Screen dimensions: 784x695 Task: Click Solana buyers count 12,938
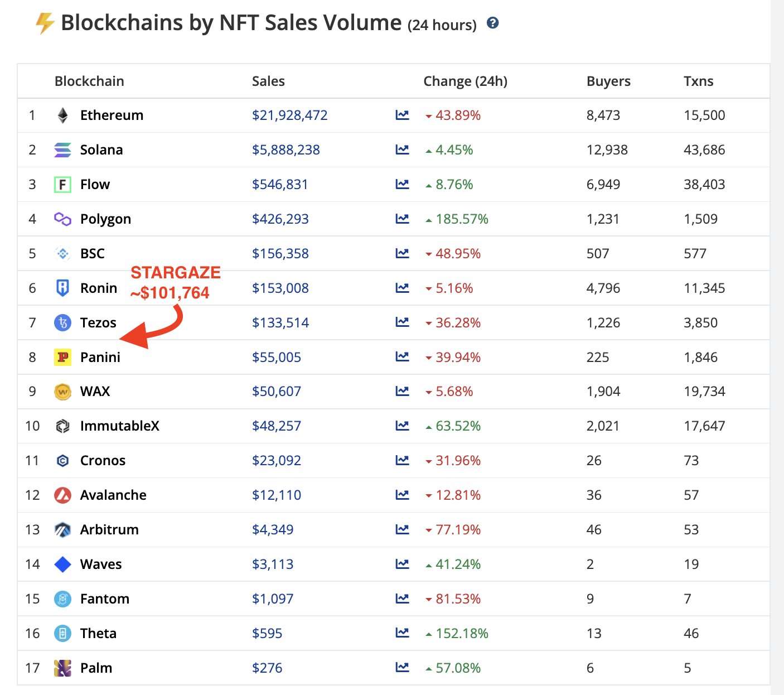click(x=607, y=150)
